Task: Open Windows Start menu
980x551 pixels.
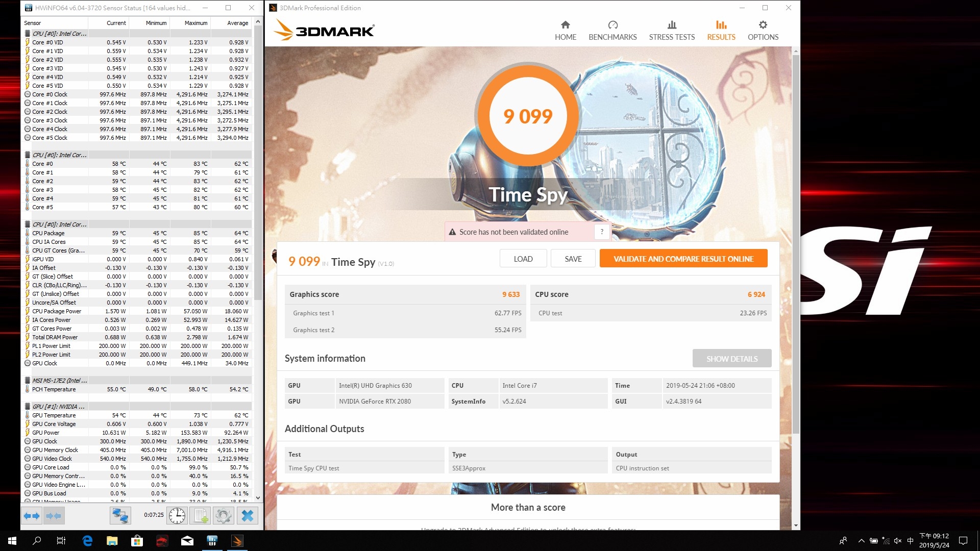Action: tap(12, 541)
